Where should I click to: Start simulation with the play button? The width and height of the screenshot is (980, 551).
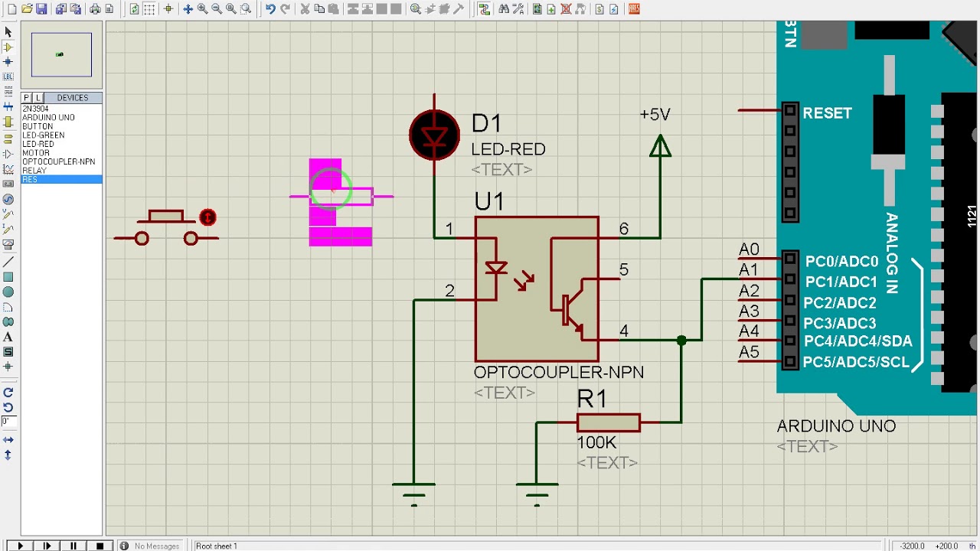(21, 546)
